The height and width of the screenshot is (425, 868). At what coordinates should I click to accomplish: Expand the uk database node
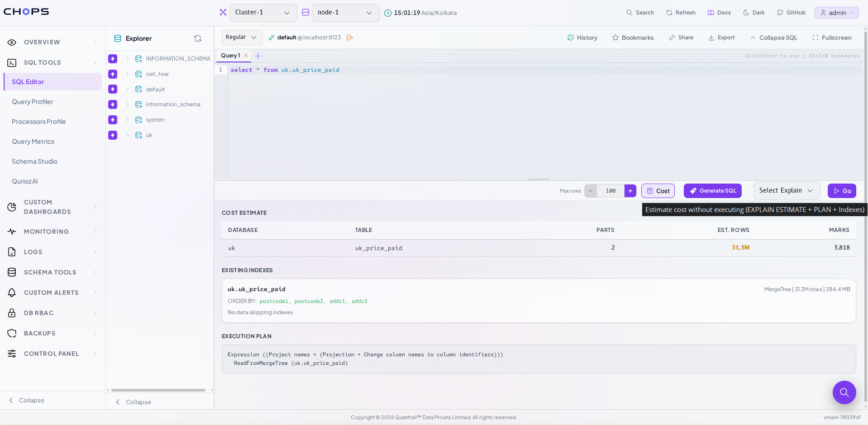coord(128,135)
